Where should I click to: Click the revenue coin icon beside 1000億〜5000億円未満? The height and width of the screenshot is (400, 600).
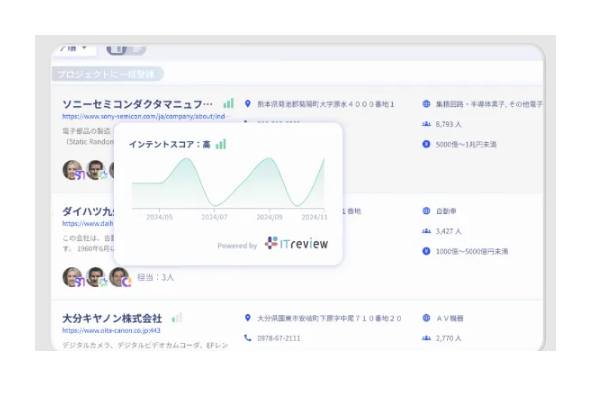(x=427, y=251)
